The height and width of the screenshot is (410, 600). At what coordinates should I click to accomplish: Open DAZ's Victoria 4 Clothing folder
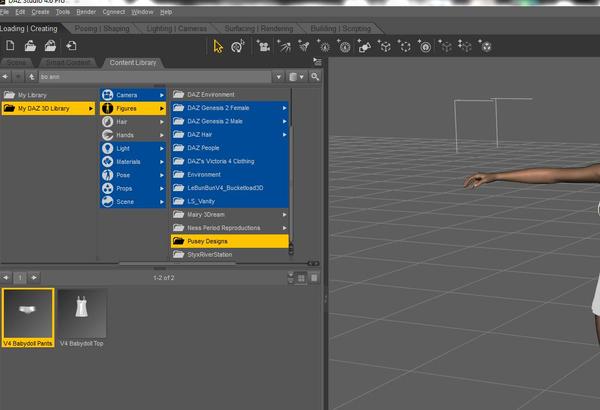click(x=230, y=161)
